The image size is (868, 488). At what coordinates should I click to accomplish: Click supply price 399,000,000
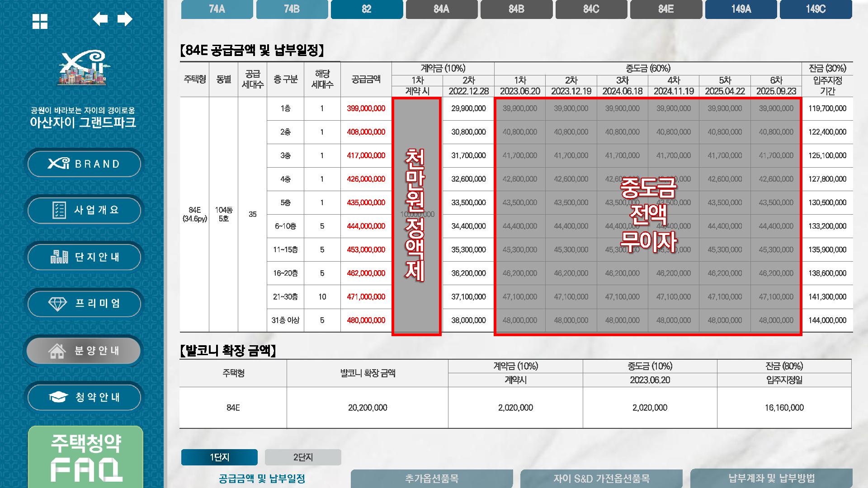click(x=366, y=108)
